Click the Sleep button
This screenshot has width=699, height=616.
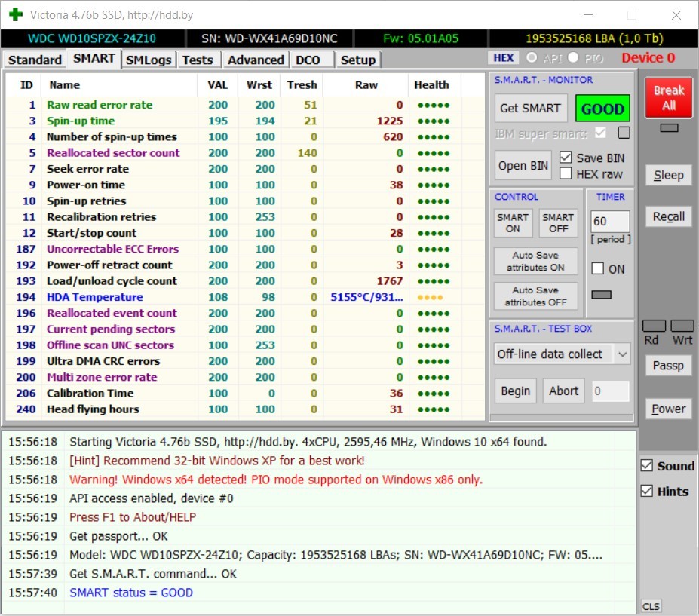tap(669, 175)
